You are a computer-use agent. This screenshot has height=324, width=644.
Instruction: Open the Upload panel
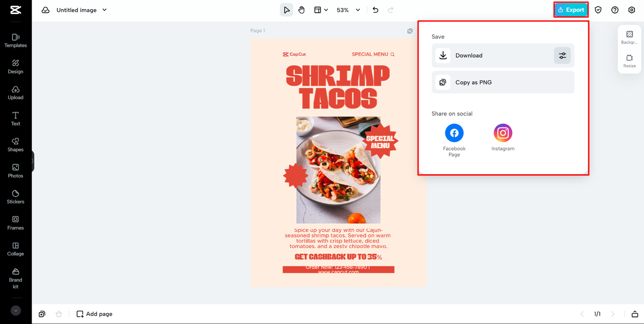point(16,93)
